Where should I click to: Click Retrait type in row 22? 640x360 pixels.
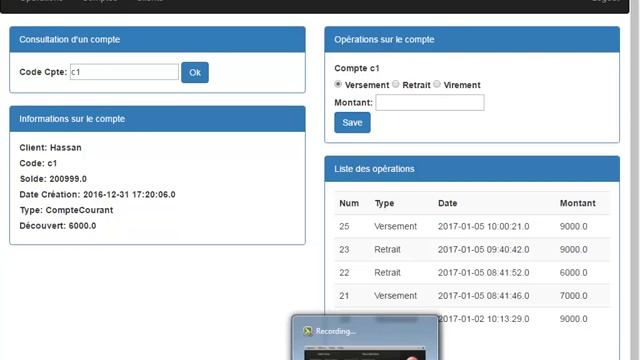(387, 273)
